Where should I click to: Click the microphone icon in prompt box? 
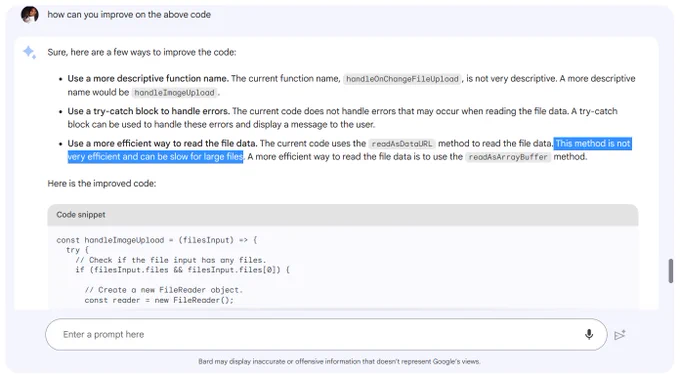tap(589, 334)
